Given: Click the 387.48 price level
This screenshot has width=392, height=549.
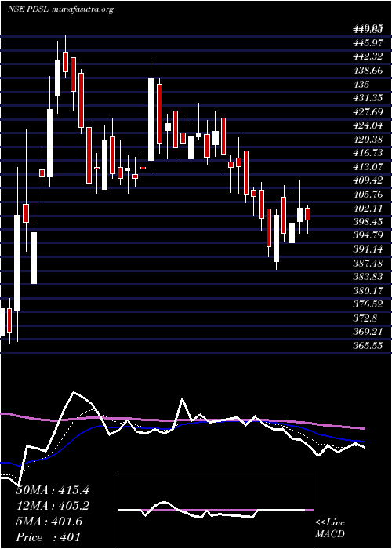Looking at the screenshot, I should click(x=369, y=263).
